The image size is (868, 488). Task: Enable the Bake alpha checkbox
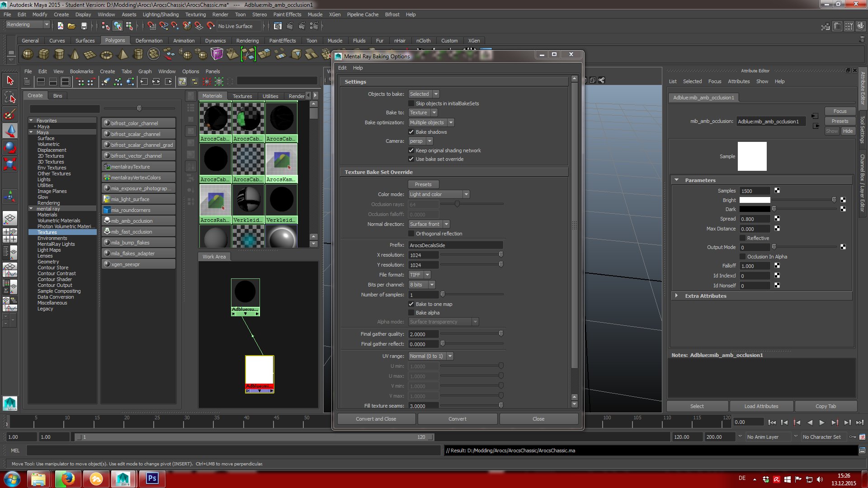pyautogui.click(x=411, y=313)
